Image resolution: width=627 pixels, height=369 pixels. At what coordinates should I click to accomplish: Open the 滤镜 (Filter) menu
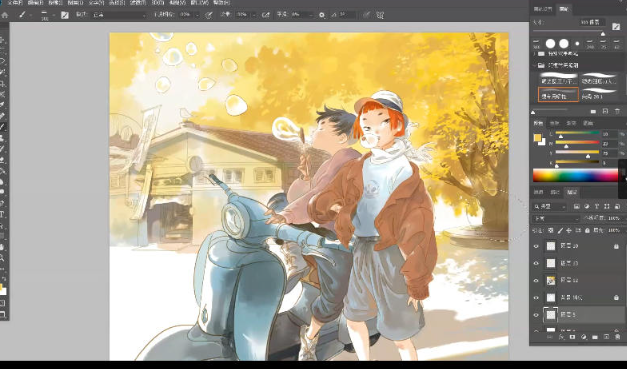pos(137,2)
